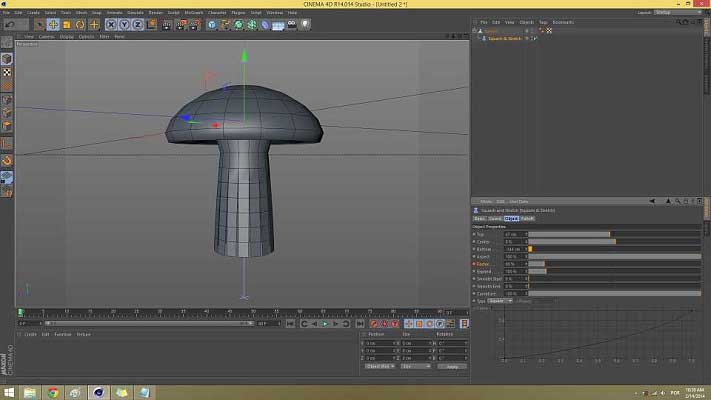Viewport: 711px width, 400px height.
Task: Select Squash & Stretch in Object Manager
Action: [505, 37]
